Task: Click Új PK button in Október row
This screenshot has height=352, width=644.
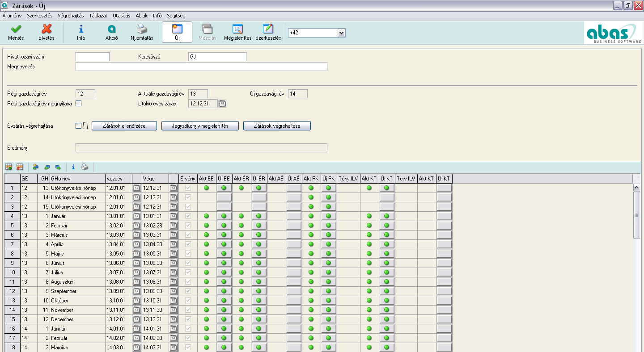Action: [328, 301]
